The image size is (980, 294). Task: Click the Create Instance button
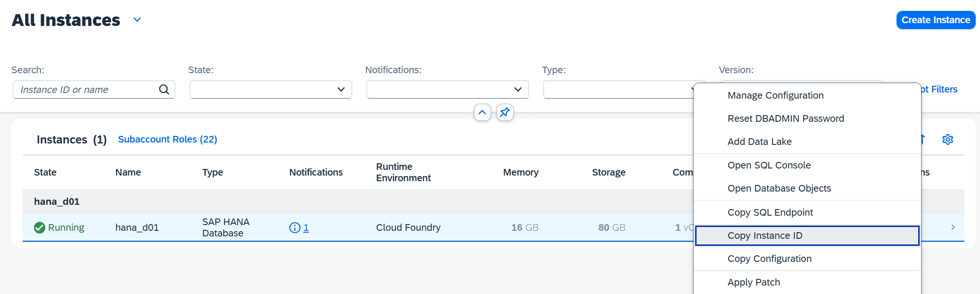coord(936,20)
